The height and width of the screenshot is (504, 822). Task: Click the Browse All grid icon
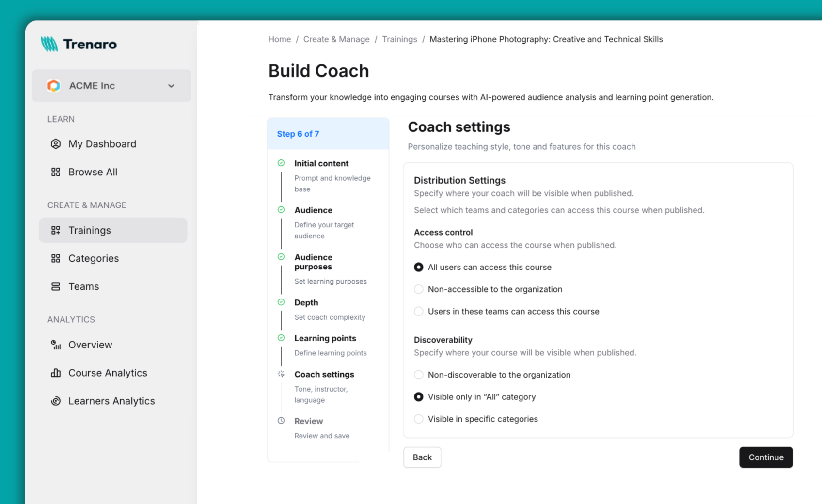[55, 172]
